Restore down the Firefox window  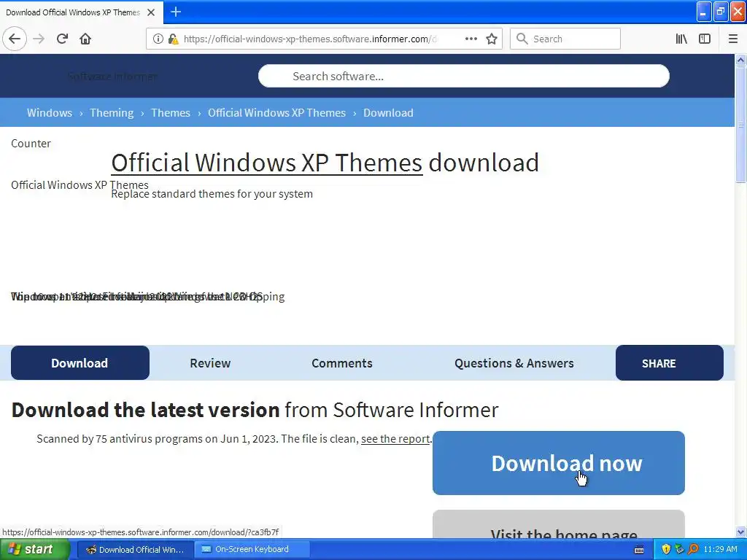(x=721, y=12)
